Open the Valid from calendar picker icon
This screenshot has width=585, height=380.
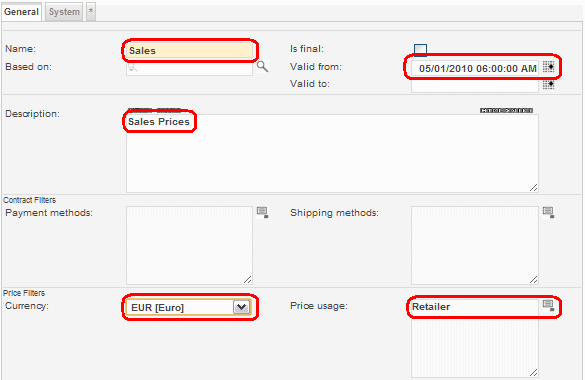(548, 67)
